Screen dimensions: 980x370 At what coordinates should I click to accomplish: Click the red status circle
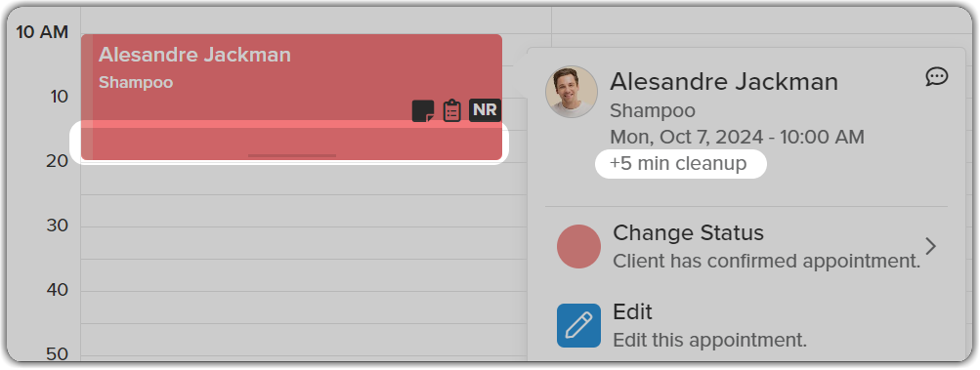click(x=578, y=247)
